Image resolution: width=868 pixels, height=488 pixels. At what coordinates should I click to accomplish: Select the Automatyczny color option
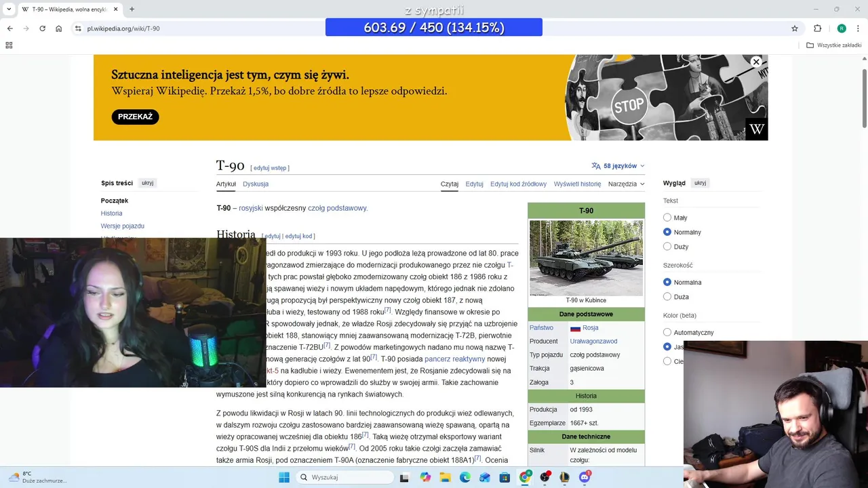pyautogui.click(x=667, y=332)
